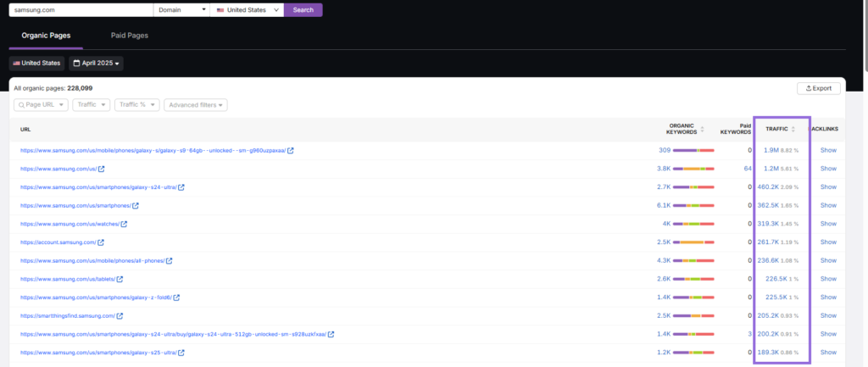
Task: Open the April 2025 date dropdown
Action: click(96, 63)
